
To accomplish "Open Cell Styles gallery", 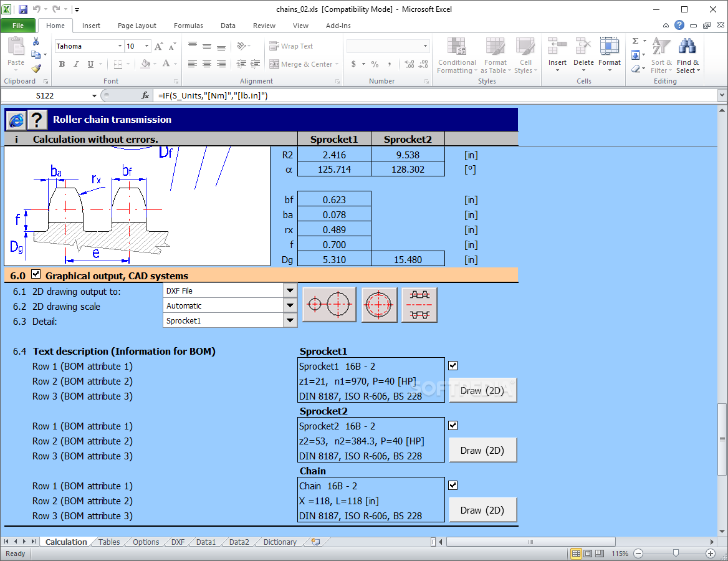I will click(525, 55).
